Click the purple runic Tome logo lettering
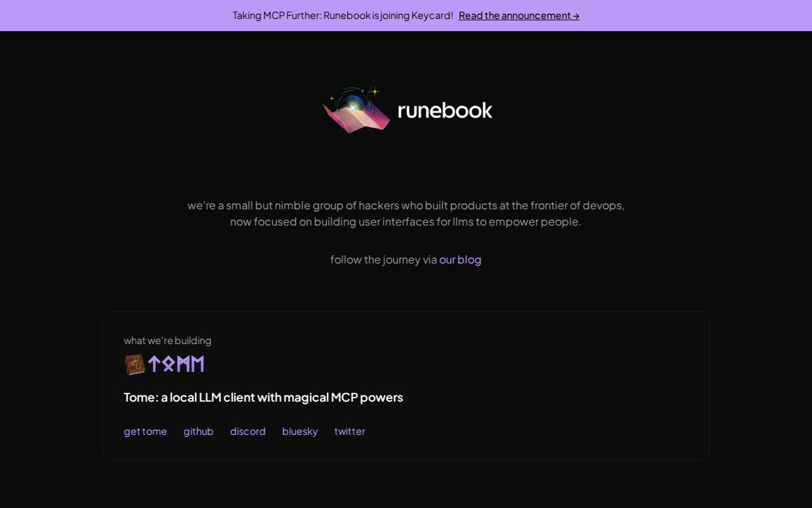 point(176,364)
